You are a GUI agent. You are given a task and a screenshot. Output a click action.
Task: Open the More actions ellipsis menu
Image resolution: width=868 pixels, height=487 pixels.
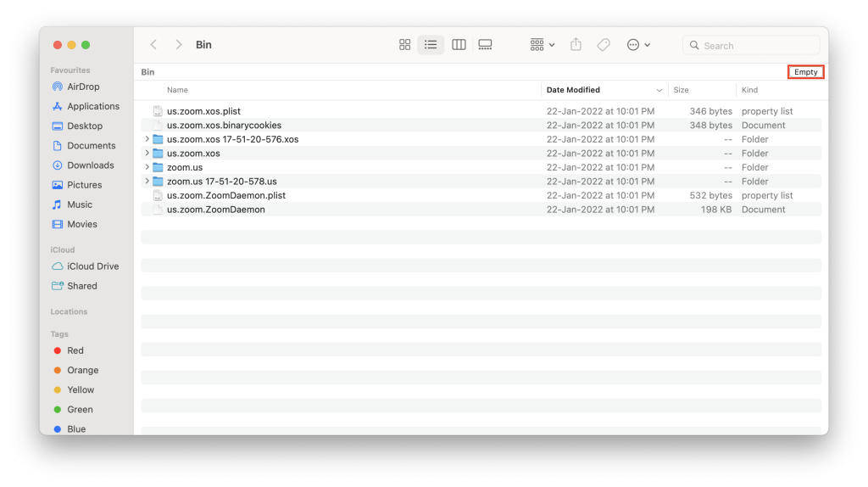[x=638, y=45]
